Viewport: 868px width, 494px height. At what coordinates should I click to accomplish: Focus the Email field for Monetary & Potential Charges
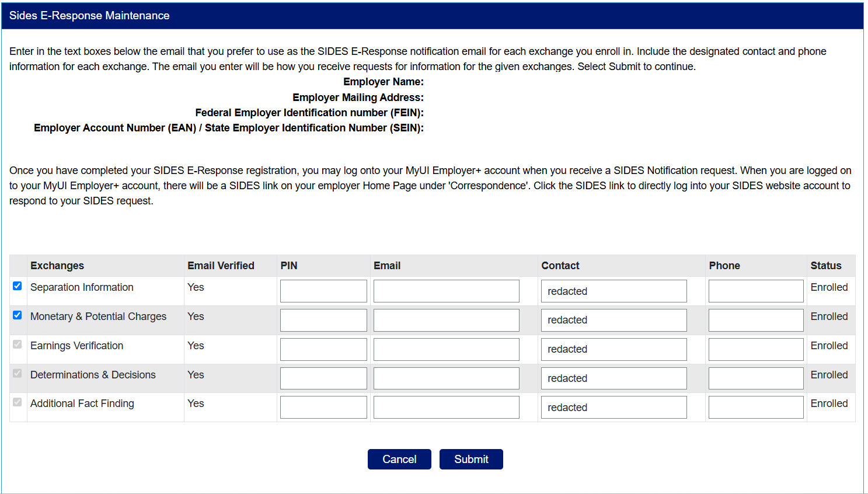446,320
